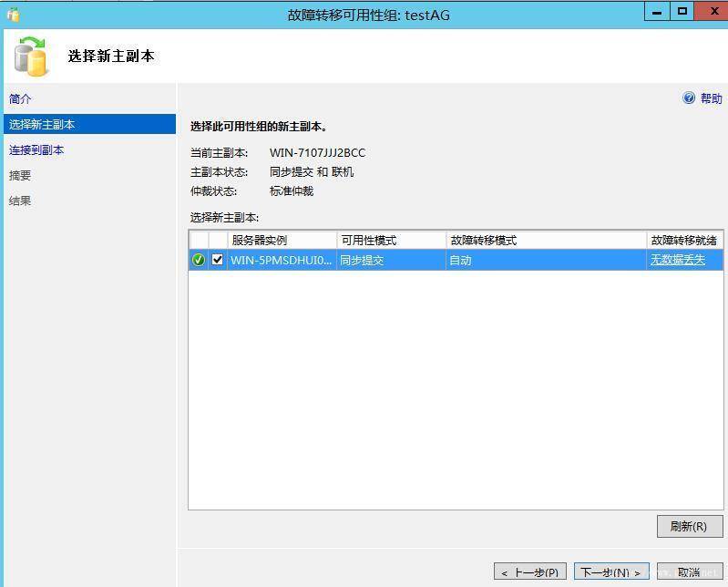Go to the 连接到副本 sidebar page

point(36,150)
